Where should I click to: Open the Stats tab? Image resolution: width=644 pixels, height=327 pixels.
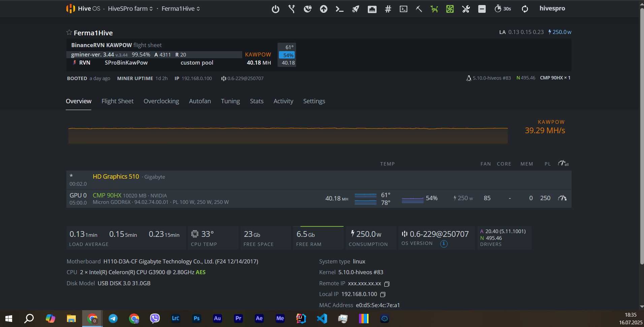tap(257, 101)
